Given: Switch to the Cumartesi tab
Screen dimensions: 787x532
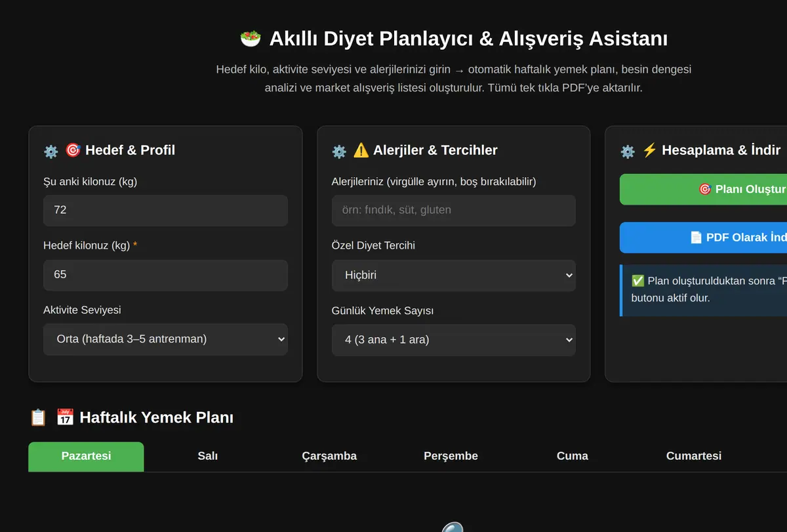Looking at the screenshot, I should point(694,457).
